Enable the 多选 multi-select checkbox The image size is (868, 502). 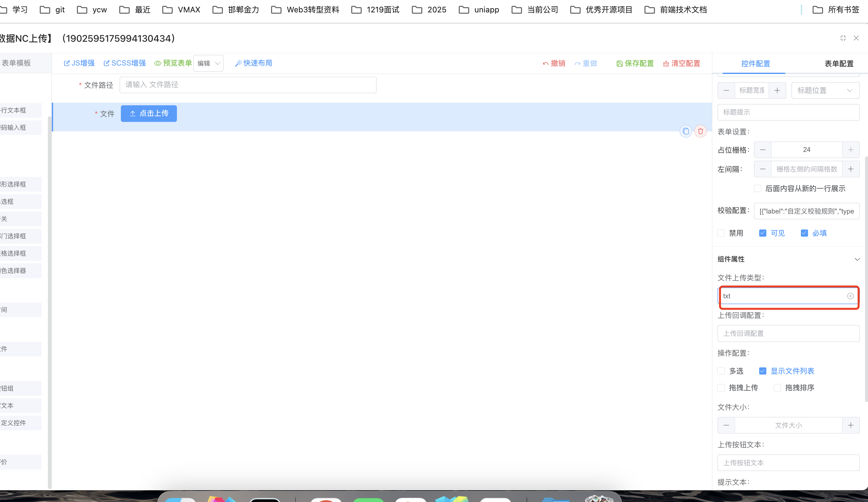click(721, 371)
